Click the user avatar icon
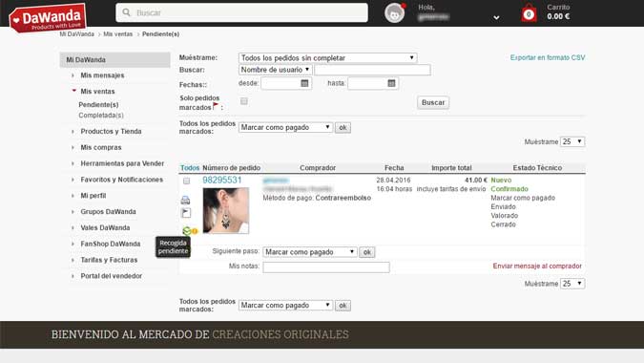Viewport: 644px width, 363px height. tap(394, 13)
